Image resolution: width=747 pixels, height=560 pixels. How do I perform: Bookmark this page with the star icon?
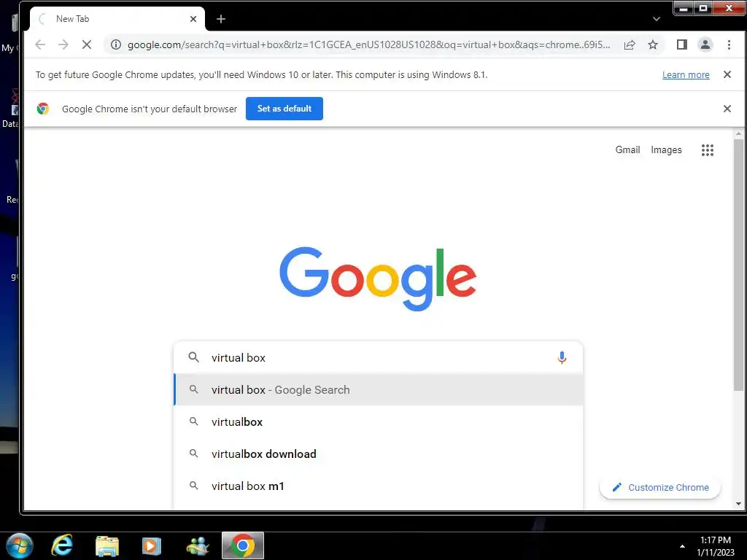tap(653, 44)
